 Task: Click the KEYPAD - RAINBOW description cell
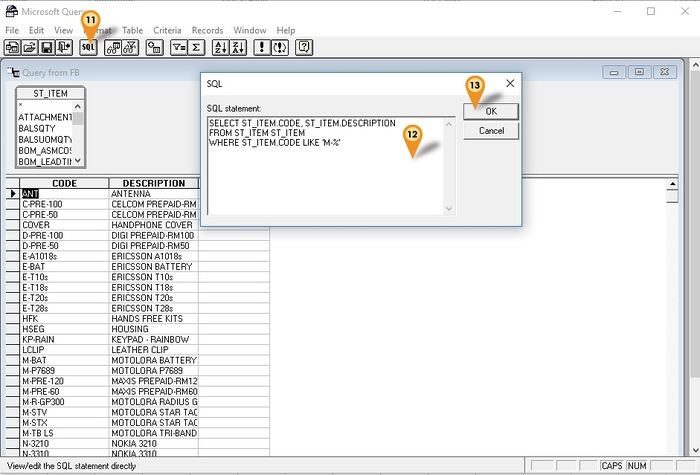tap(154, 339)
